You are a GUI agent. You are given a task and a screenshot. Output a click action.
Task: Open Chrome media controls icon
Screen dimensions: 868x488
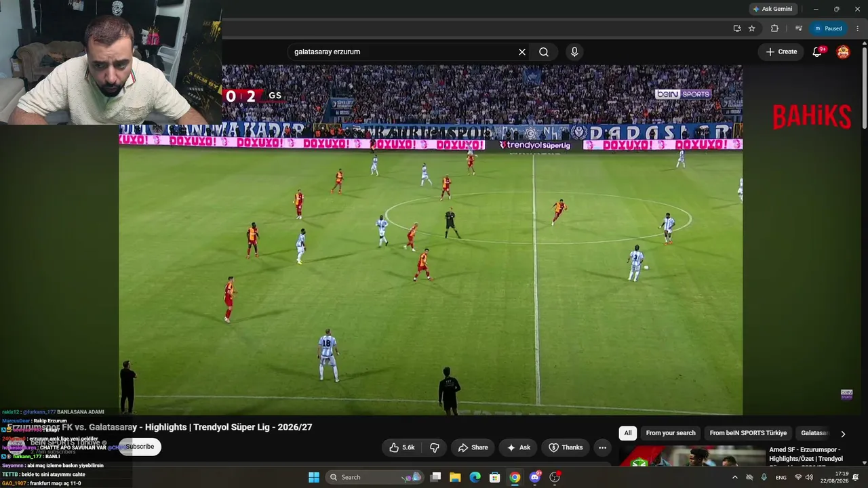coord(798,28)
